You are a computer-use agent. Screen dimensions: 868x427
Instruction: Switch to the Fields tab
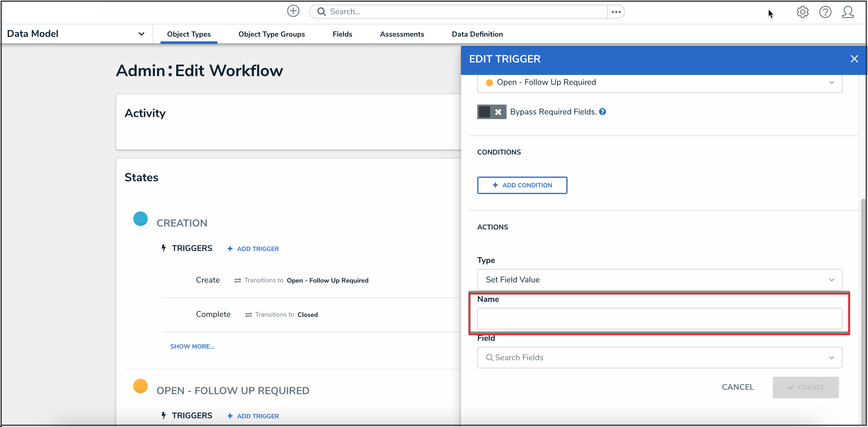point(342,34)
